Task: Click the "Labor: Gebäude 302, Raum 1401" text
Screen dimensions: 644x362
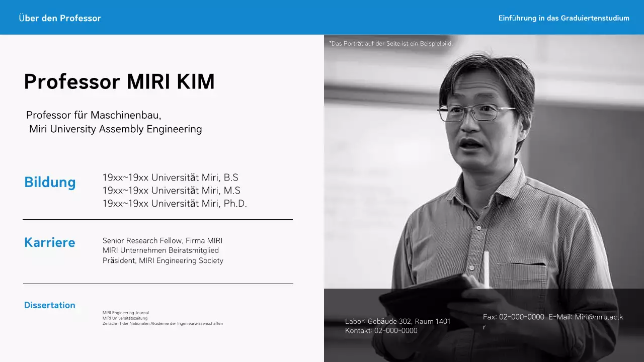Action: (x=397, y=321)
